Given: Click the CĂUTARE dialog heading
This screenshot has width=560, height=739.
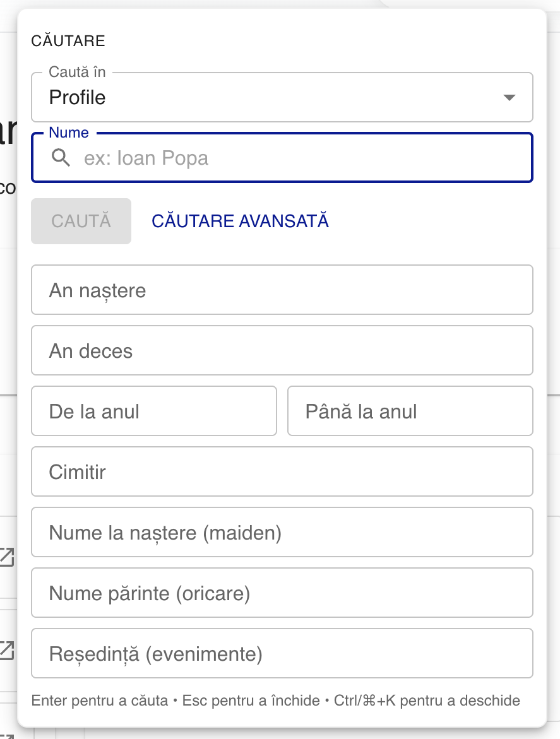Looking at the screenshot, I should click(x=68, y=40).
